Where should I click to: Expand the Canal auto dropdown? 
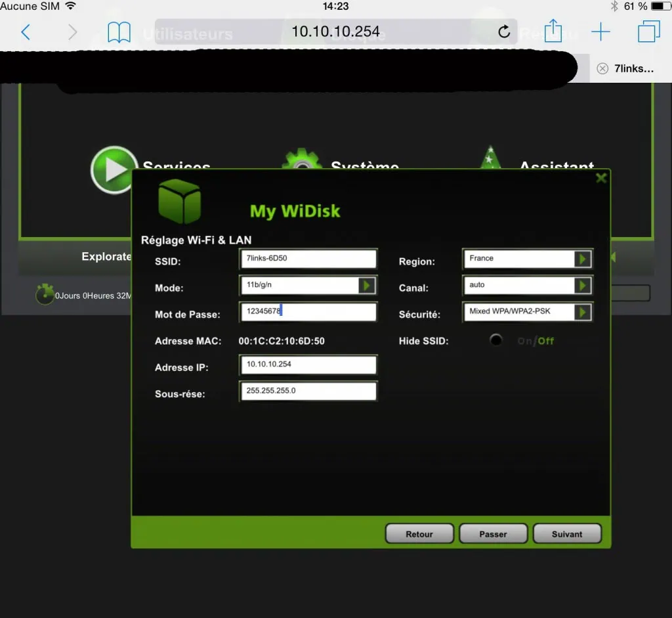581,285
